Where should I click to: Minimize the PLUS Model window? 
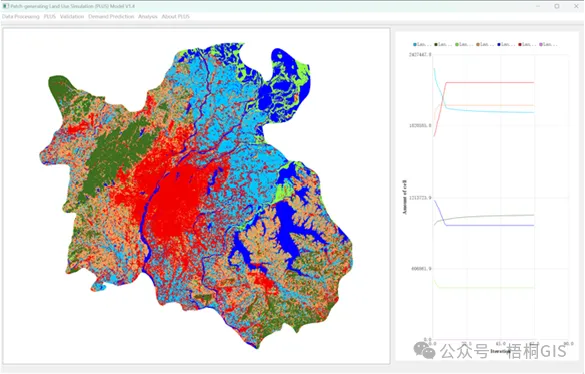tap(538, 6)
